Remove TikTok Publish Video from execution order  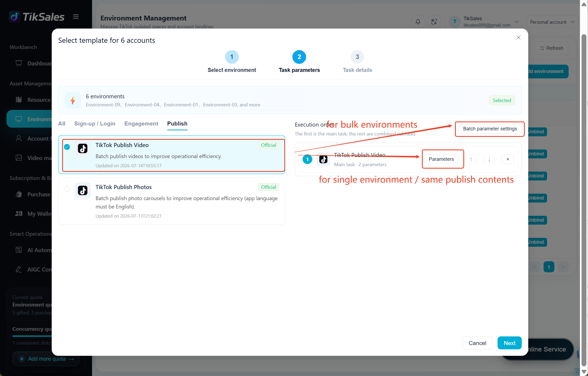508,159
